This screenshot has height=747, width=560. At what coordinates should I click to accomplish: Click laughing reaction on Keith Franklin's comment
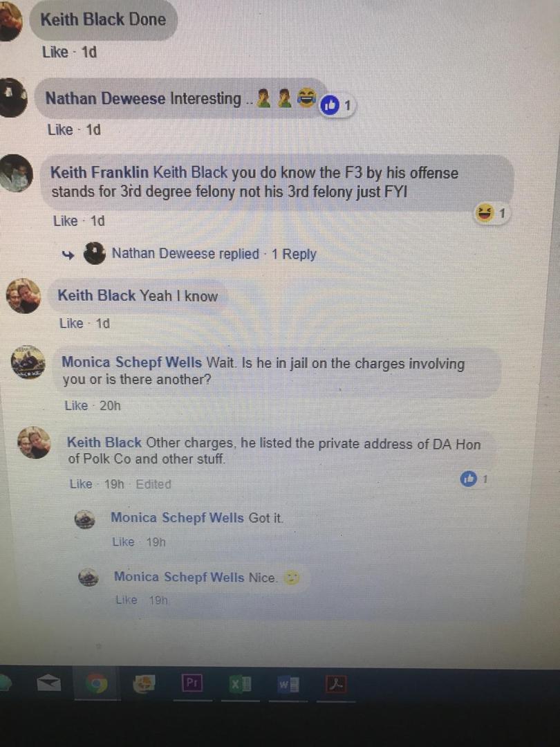pos(484,213)
